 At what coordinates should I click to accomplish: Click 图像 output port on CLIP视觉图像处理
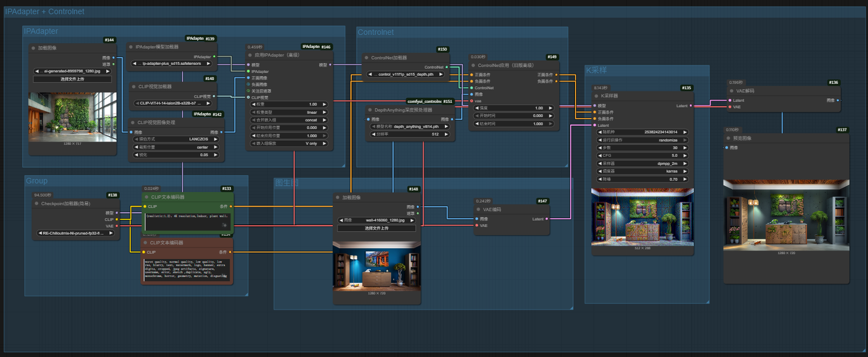click(222, 132)
